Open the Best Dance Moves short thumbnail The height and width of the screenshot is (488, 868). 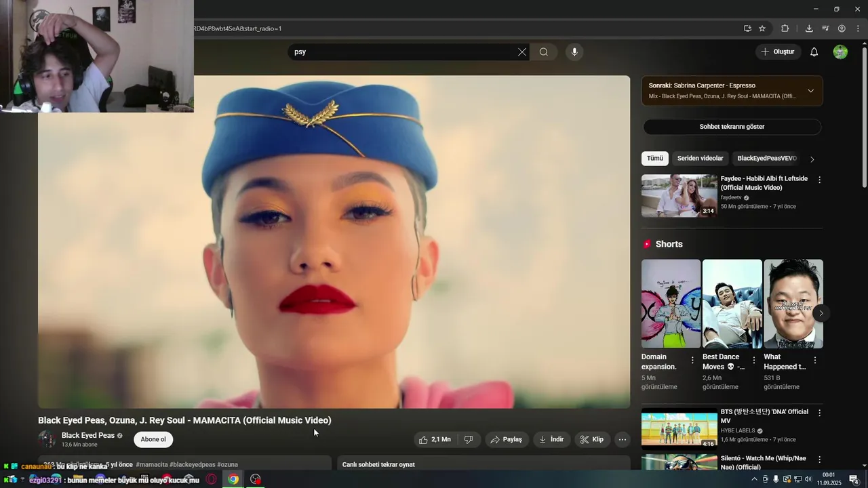pyautogui.click(x=732, y=304)
